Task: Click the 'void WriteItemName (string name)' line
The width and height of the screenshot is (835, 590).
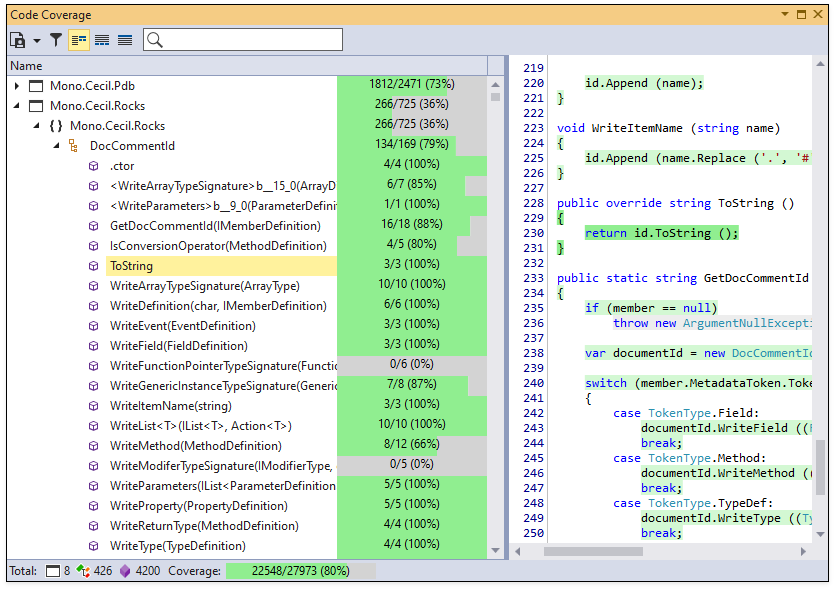Action: 668,128
